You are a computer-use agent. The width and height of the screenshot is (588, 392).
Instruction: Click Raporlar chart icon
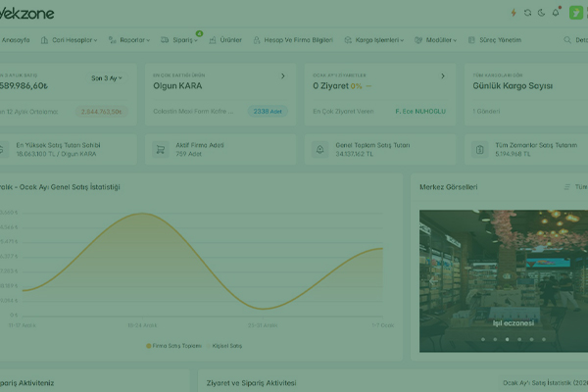(x=112, y=40)
